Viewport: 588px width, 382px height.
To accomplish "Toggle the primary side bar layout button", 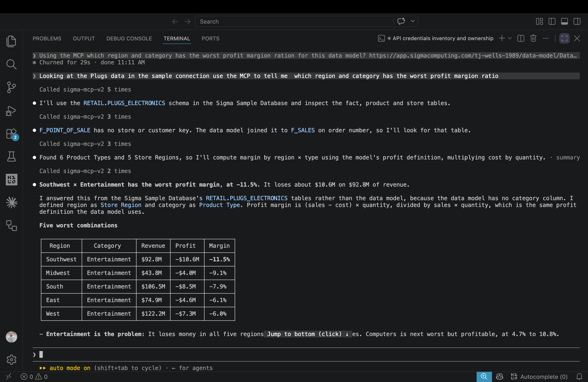I will click(552, 21).
